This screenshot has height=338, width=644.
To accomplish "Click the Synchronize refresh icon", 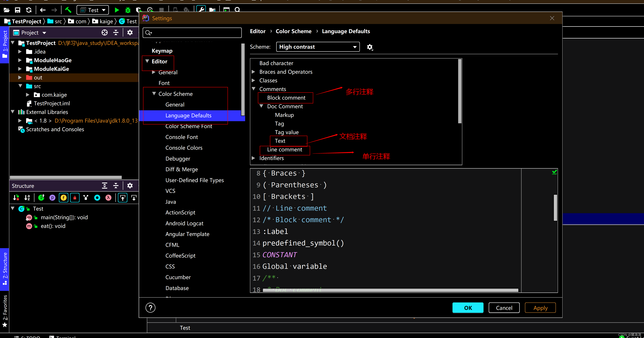I will (29, 10).
